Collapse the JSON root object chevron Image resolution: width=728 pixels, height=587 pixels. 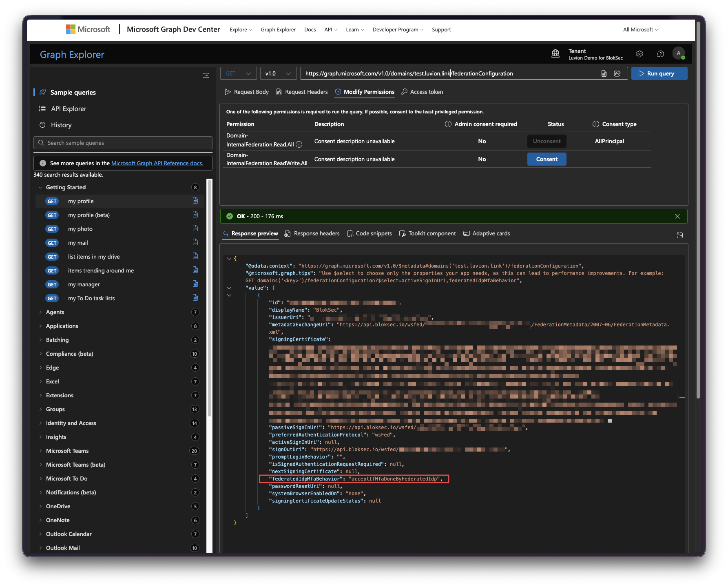pyautogui.click(x=229, y=258)
